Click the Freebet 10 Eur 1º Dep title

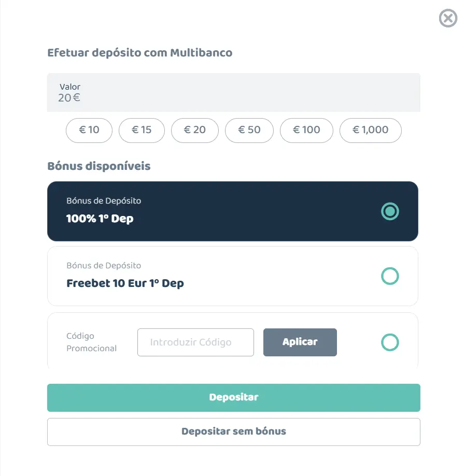tap(125, 283)
